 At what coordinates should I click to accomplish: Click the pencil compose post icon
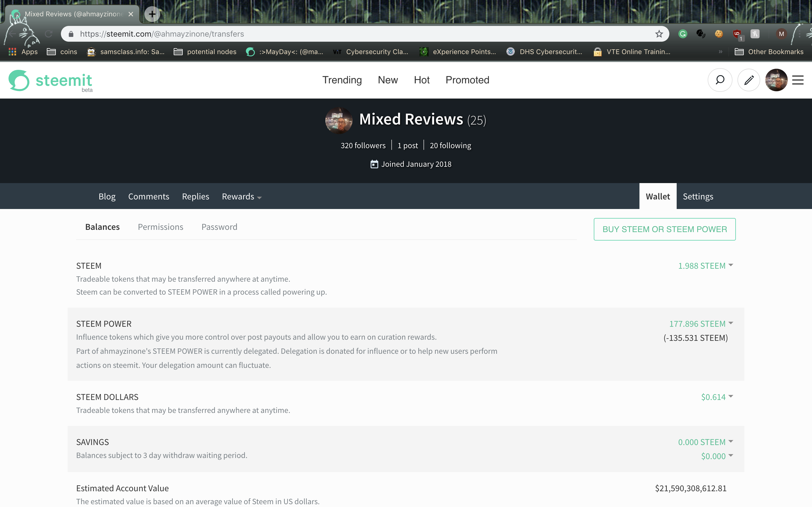[x=749, y=80]
